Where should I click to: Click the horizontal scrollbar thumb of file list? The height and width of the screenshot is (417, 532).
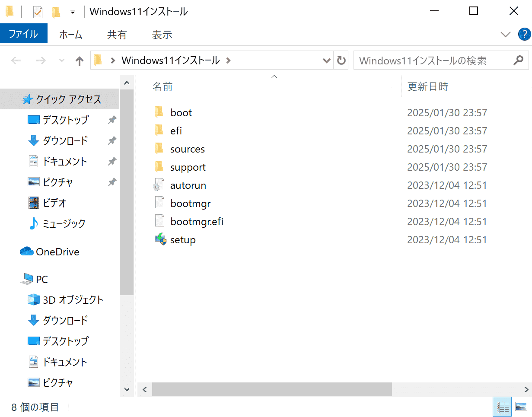tap(272, 389)
